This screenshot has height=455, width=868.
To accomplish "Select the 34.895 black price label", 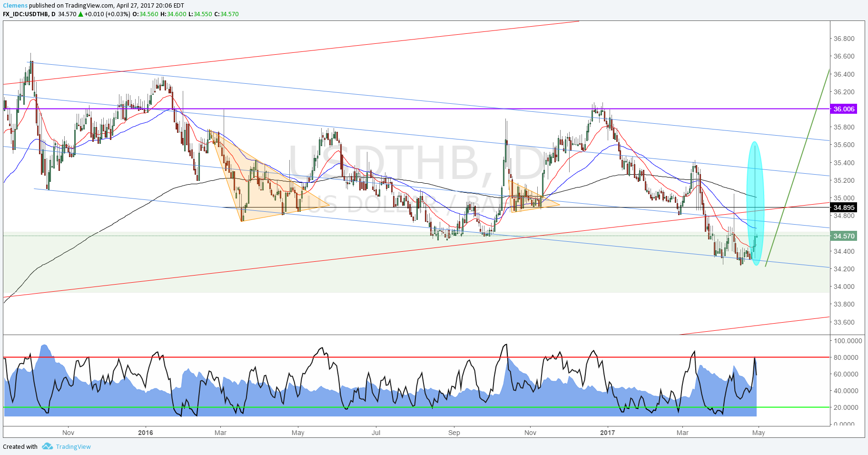I will (844, 208).
